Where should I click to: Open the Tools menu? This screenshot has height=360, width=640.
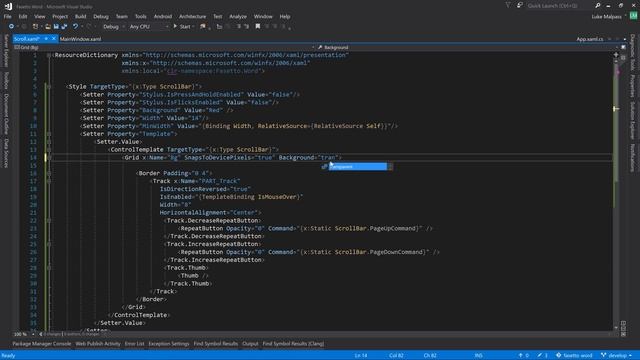140,17
